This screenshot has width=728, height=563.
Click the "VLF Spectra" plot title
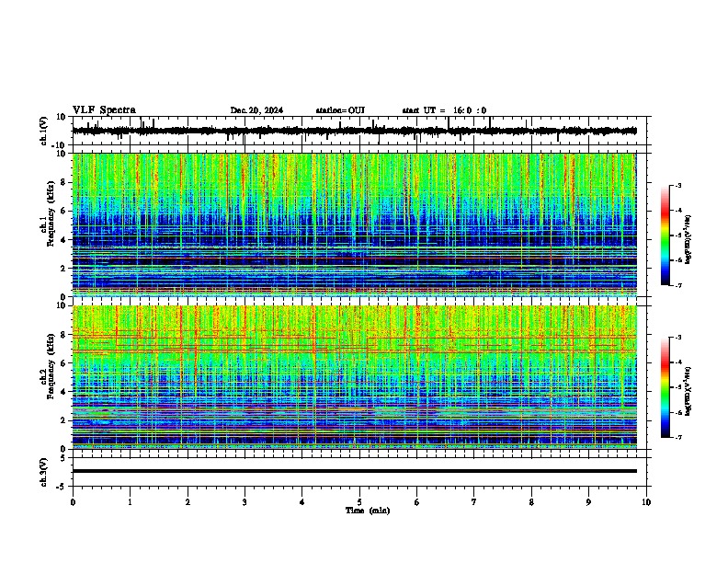[104, 110]
